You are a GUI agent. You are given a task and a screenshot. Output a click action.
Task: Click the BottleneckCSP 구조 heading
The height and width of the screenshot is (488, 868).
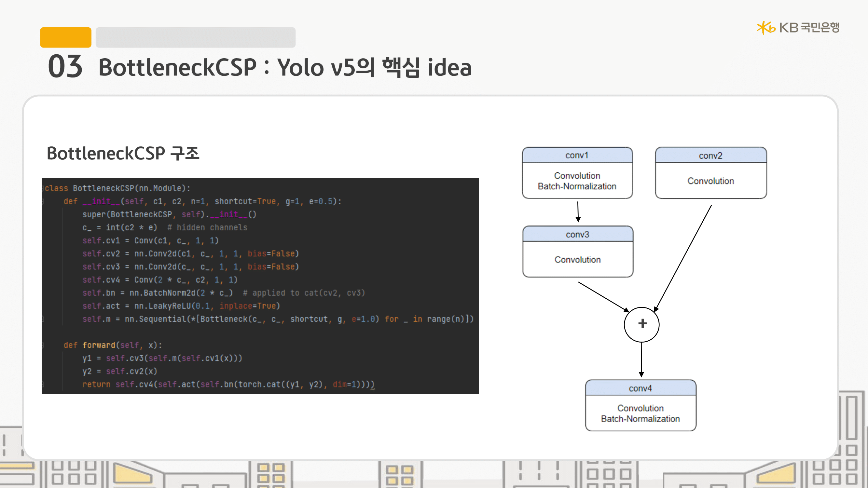tap(123, 153)
